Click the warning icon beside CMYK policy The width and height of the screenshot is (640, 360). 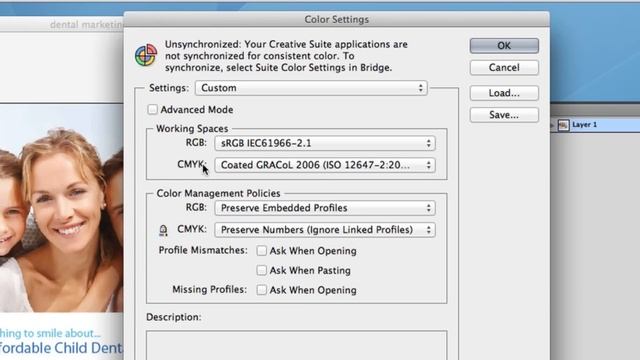(163, 230)
